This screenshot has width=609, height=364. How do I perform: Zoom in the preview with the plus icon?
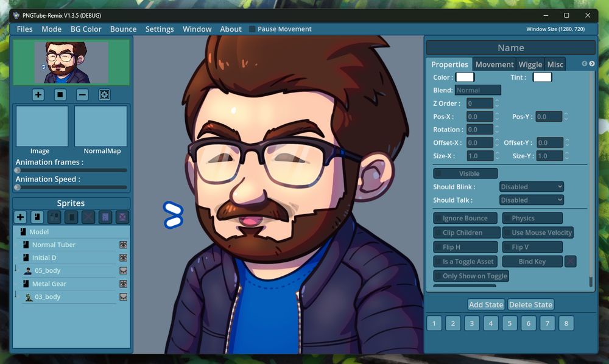(38, 95)
